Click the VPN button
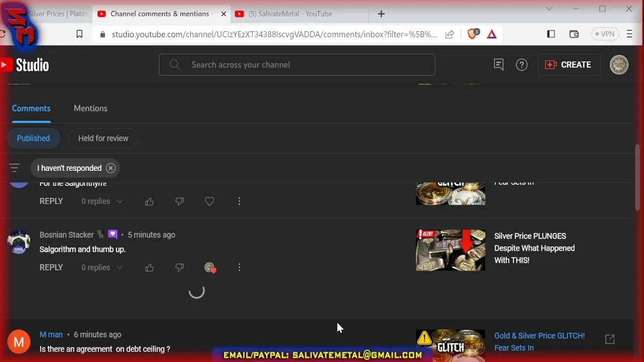 point(604,34)
